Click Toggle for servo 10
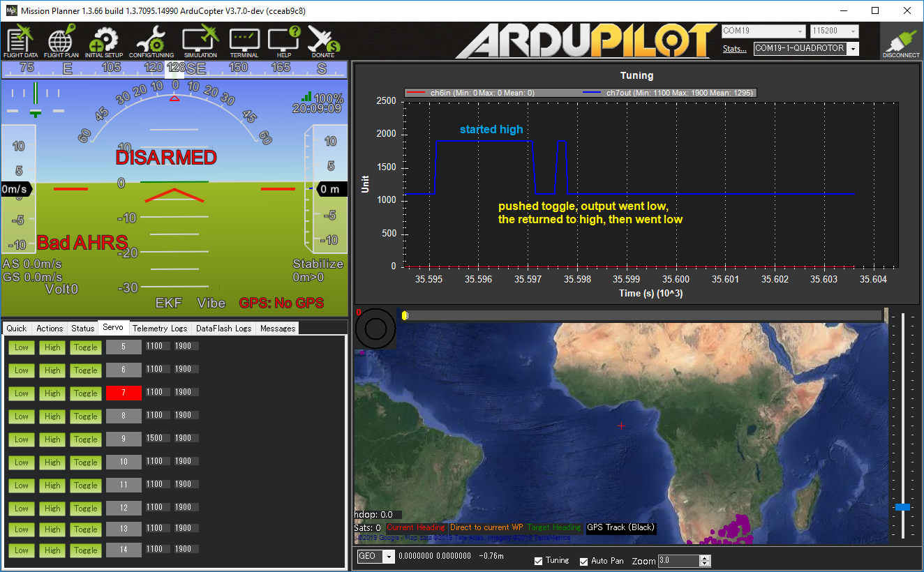Screen dimensions: 924x572 click(86, 462)
